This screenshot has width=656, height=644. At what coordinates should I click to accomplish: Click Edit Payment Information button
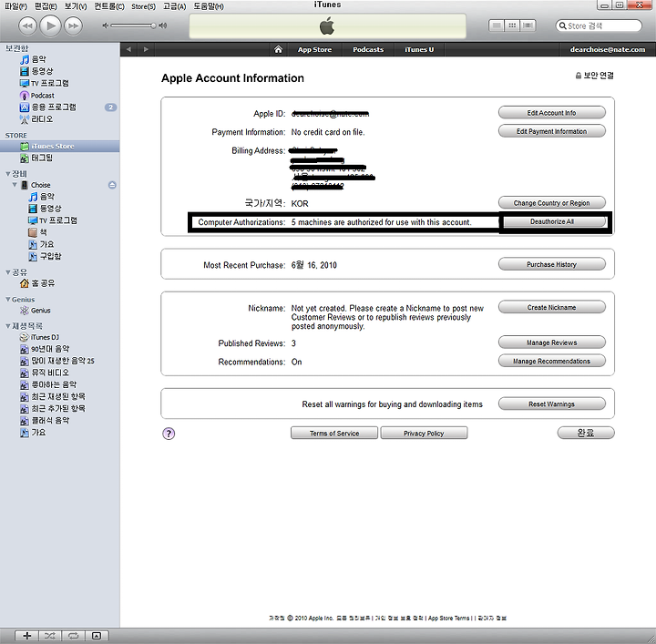click(552, 131)
